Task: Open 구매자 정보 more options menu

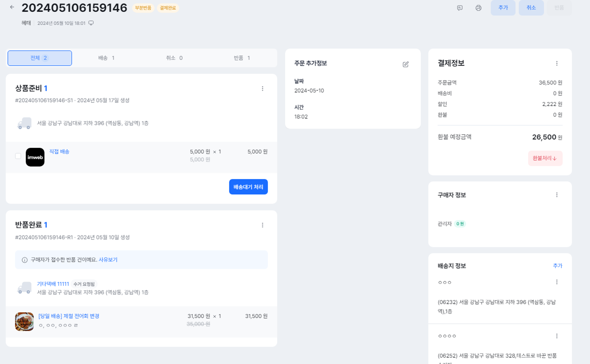Action: pos(557,195)
